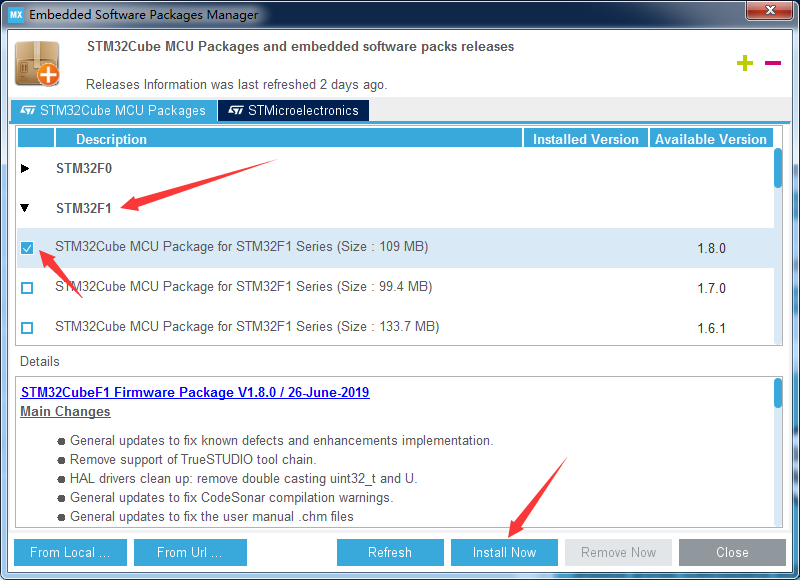Click the Details pane scrollbar thumb
The image size is (800, 580).
pyautogui.click(x=778, y=393)
